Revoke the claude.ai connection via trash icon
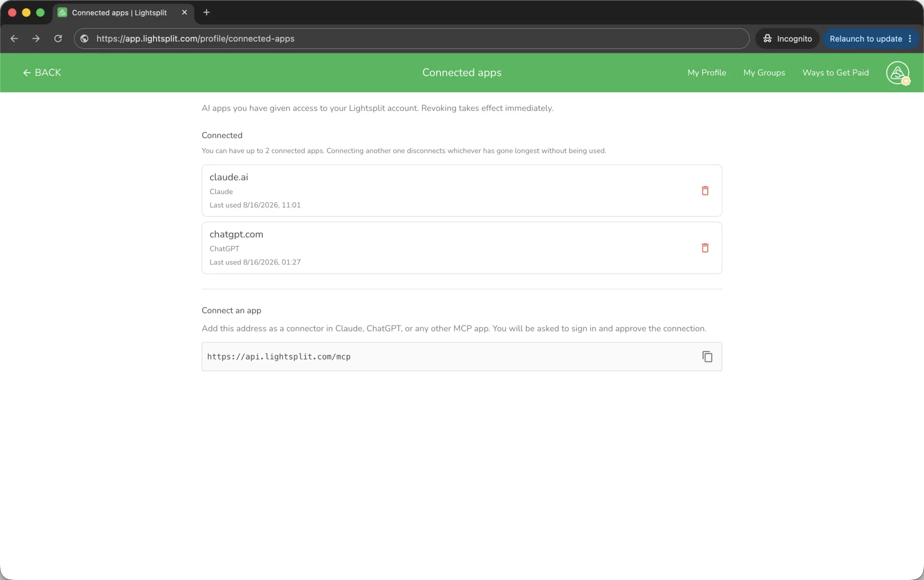This screenshot has width=924, height=580. (705, 190)
